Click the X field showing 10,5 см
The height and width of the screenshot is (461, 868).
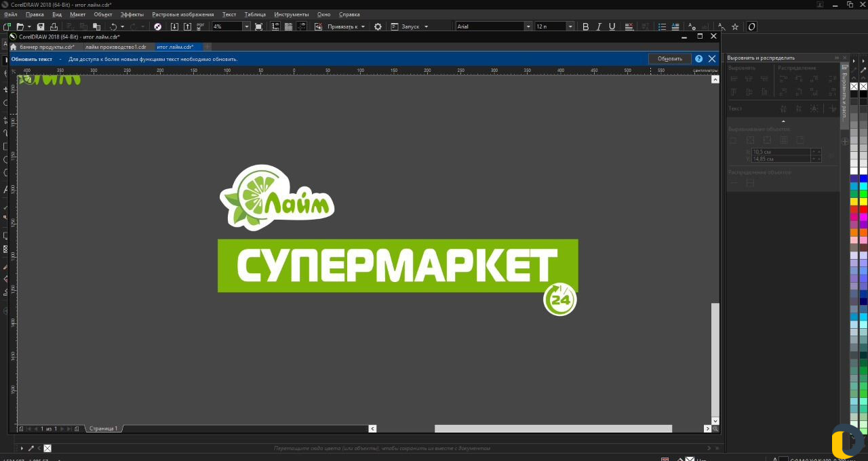(781, 151)
